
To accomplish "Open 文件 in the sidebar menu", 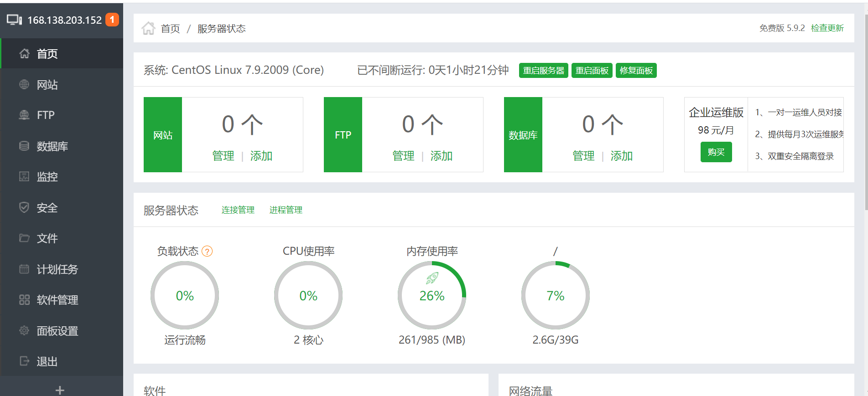I will [x=62, y=238].
